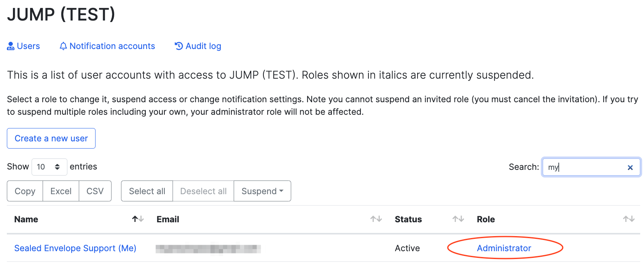The height and width of the screenshot is (266, 644).
Task: Click the Audit log history icon
Action: [x=179, y=46]
